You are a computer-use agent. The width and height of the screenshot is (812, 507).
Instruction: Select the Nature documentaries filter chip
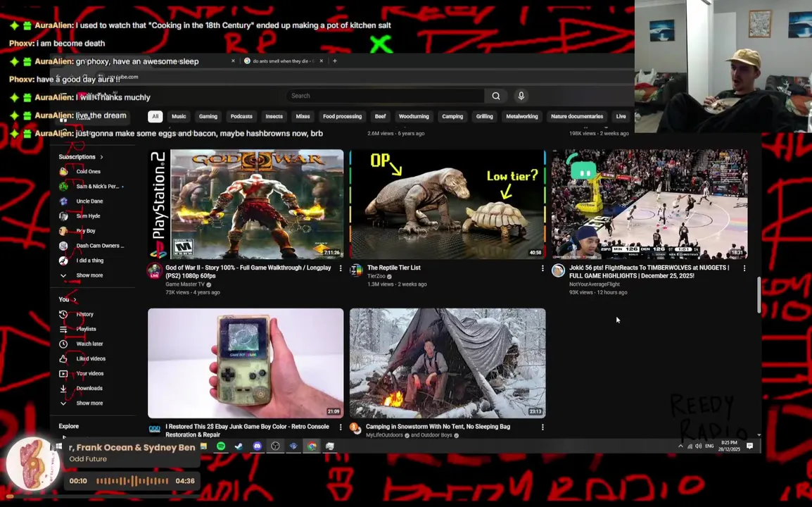577,117
